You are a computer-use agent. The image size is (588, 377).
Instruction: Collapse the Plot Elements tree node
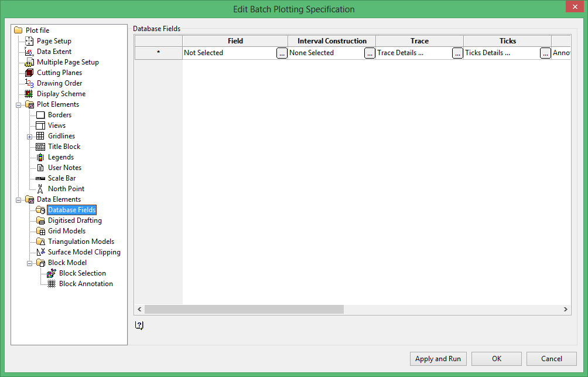(x=18, y=105)
